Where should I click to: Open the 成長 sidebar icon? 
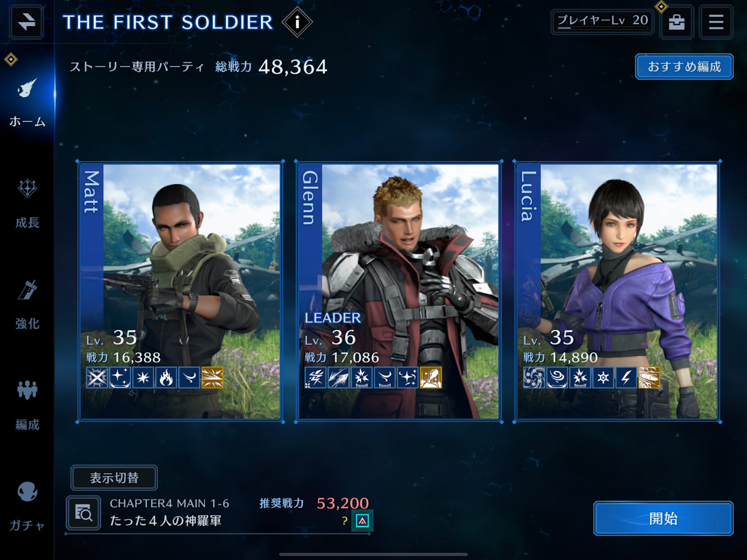(27, 203)
